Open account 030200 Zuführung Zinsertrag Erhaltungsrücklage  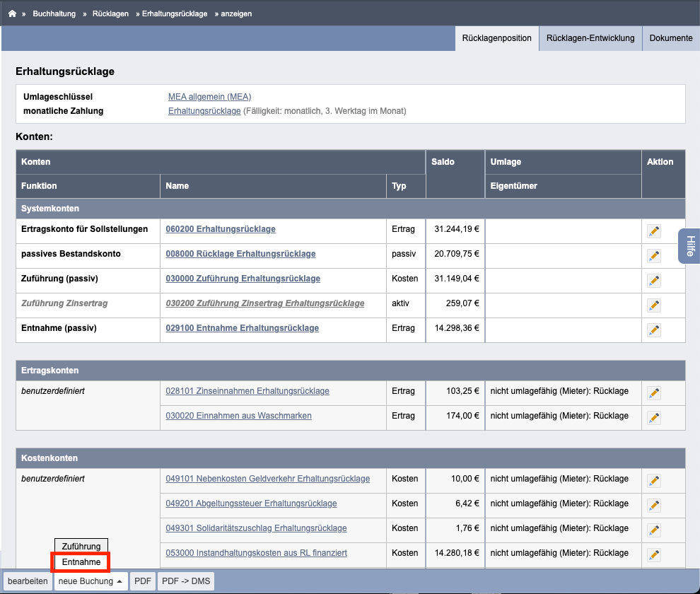[265, 303]
